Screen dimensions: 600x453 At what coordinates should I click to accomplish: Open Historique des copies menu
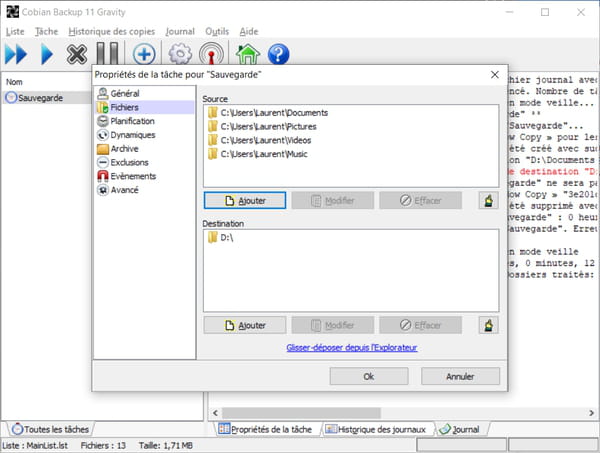coord(112,31)
